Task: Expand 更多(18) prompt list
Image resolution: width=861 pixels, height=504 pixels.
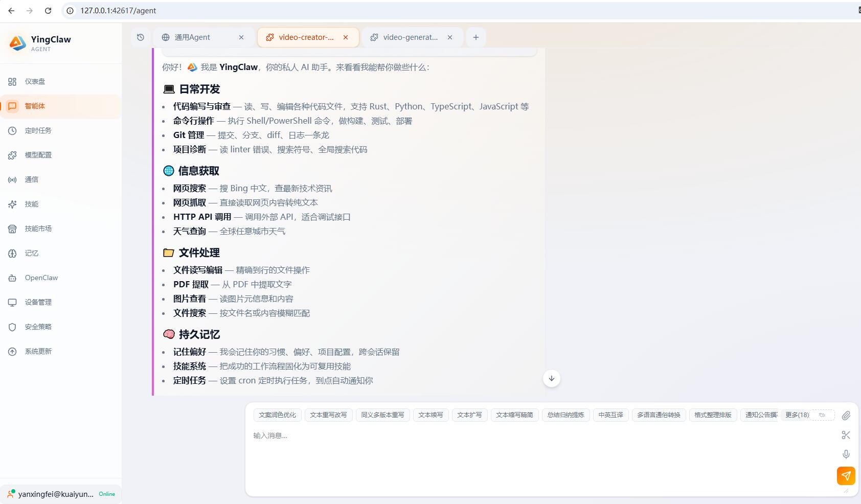Action: pyautogui.click(x=797, y=415)
